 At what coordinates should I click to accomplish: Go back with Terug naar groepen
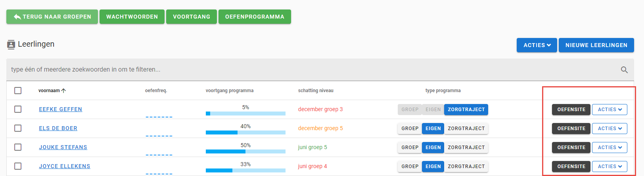coord(52,17)
